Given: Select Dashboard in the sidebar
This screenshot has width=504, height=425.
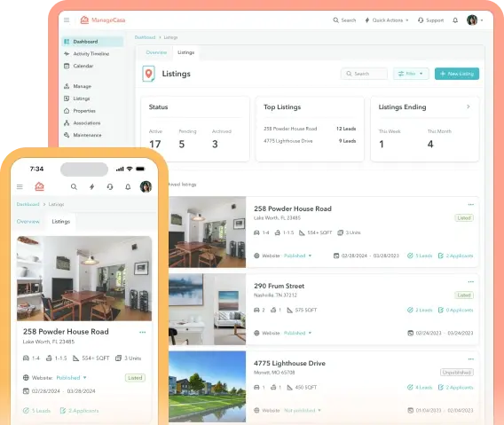Looking at the screenshot, I should [92, 42].
